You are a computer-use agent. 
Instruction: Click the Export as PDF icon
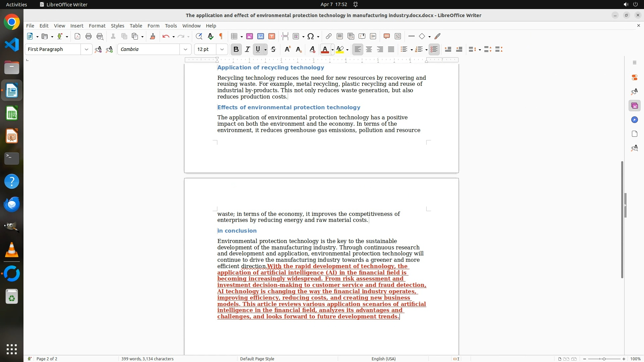pos(77,37)
